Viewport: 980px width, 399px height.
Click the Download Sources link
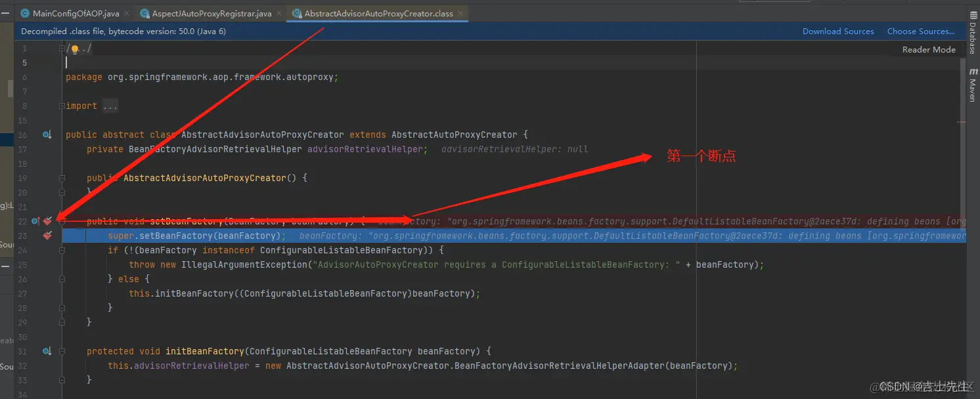[x=838, y=31]
